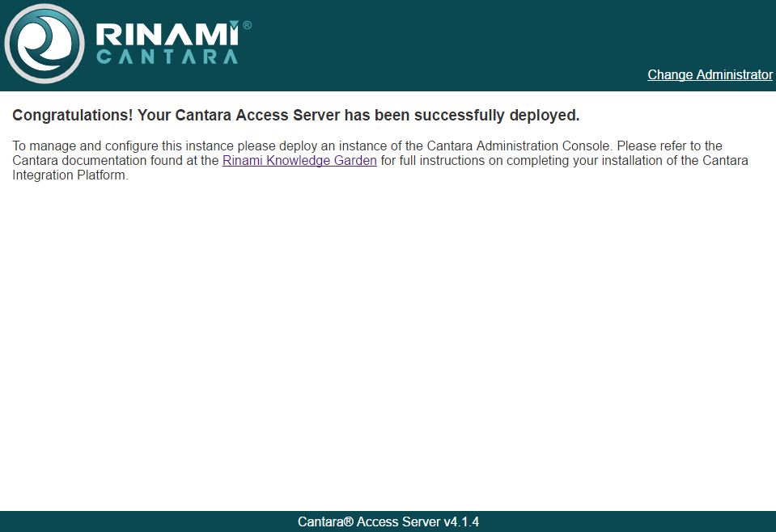
Task: Click the "Cantara®" word in the footer
Action: (x=325, y=521)
